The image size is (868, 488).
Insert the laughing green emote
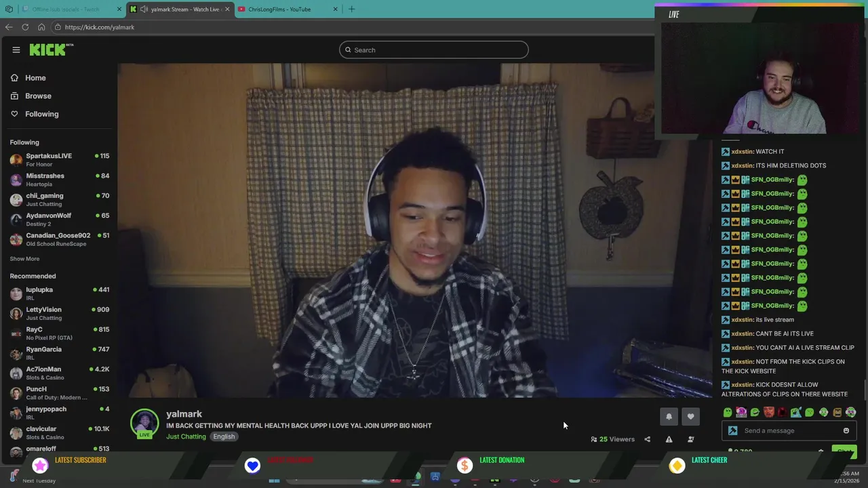pyautogui.click(x=755, y=412)
